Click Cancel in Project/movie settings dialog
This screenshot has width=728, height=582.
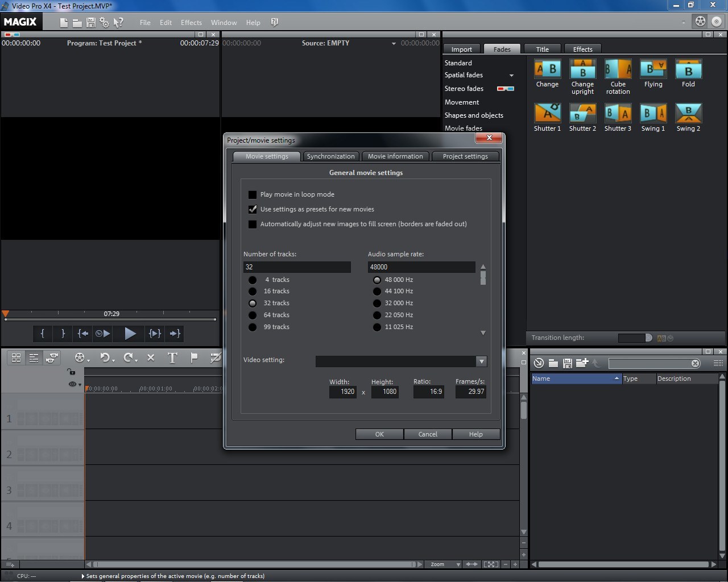[428, 434]
